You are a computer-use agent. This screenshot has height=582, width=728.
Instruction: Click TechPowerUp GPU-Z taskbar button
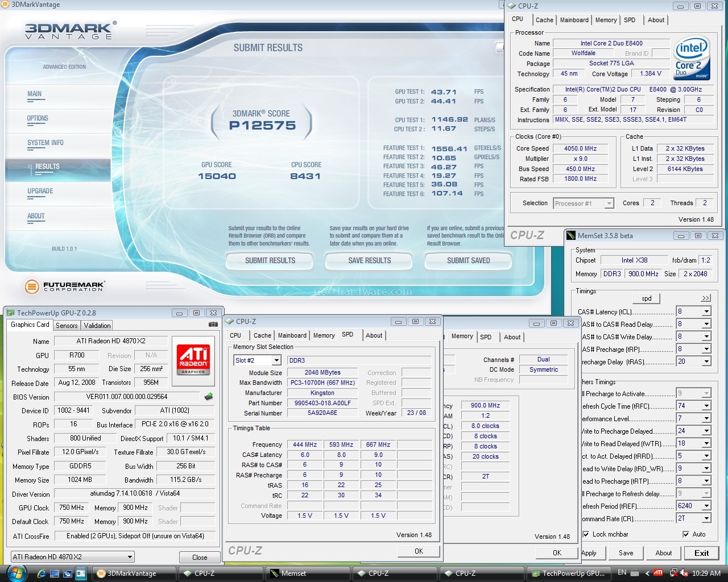pos(569,573)
